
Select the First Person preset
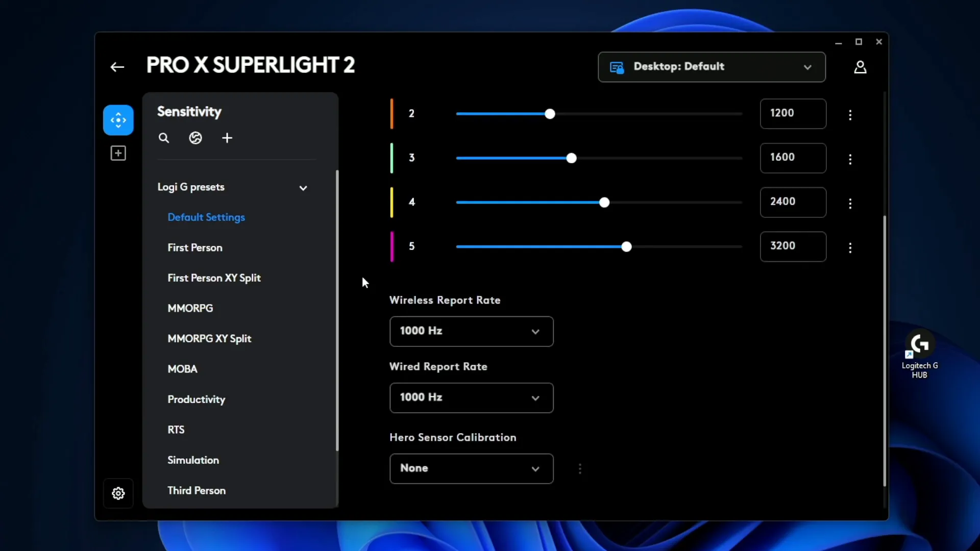pyautogui.click(x=195, y=247)
